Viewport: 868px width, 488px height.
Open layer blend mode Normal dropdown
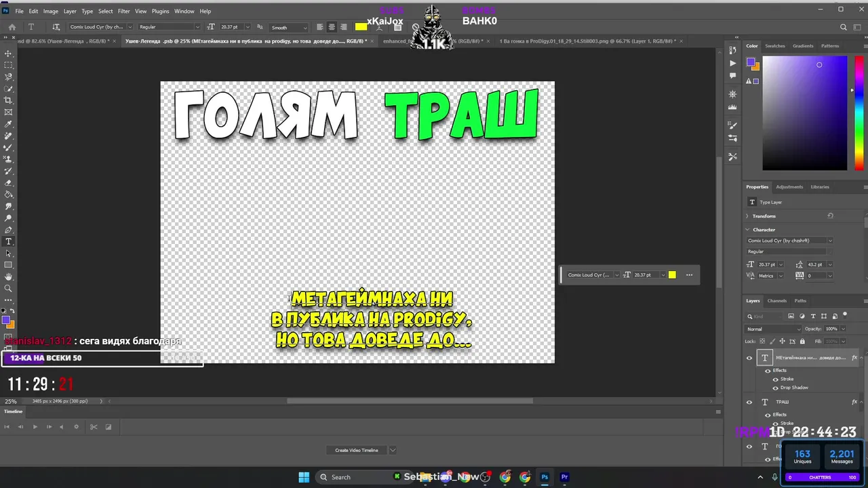(772, 329)
